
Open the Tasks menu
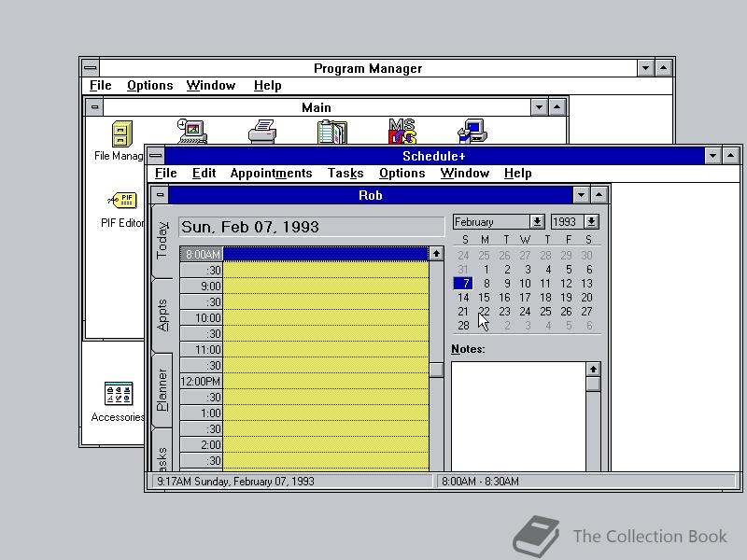(345, 173)
